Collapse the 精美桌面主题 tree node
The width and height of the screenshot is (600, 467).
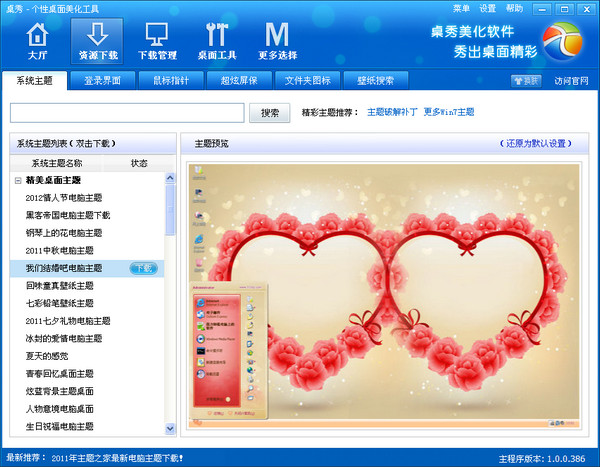point(18,180)
